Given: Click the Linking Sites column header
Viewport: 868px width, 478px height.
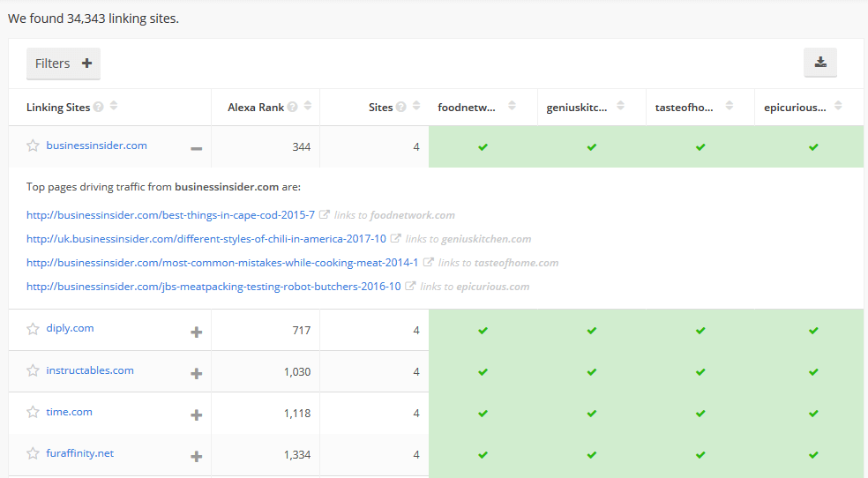Looking at the screenshot, I should 58,108.
